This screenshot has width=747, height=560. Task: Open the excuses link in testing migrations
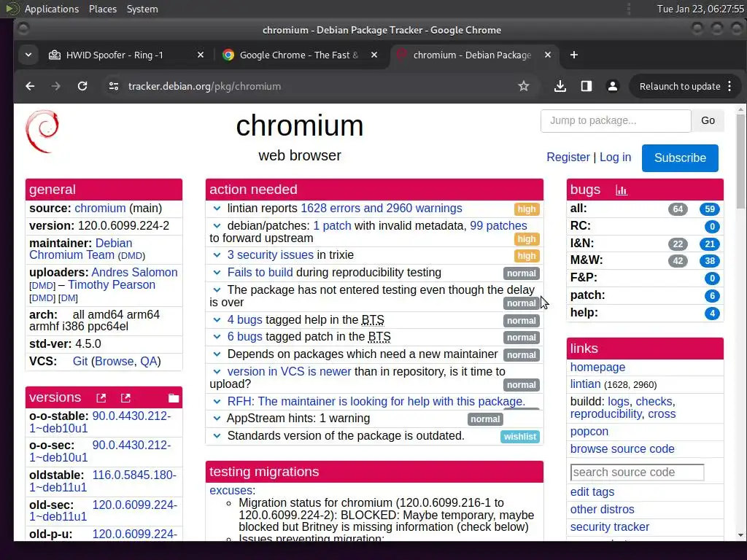point(231,491)
